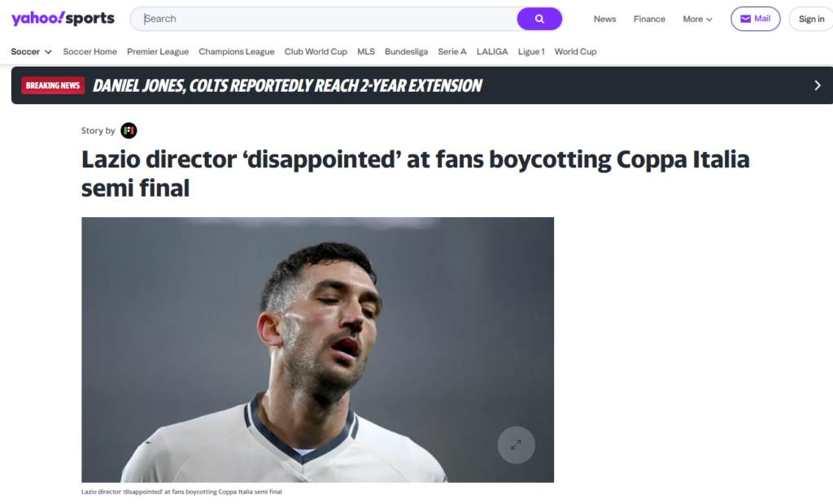Click the story publisher logo icon
This screenshot has width=833, height=504.
[129, 131]
